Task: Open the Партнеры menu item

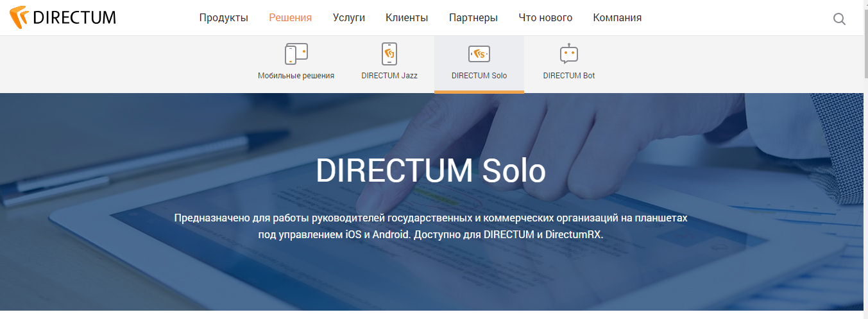Action: (473, 18)
